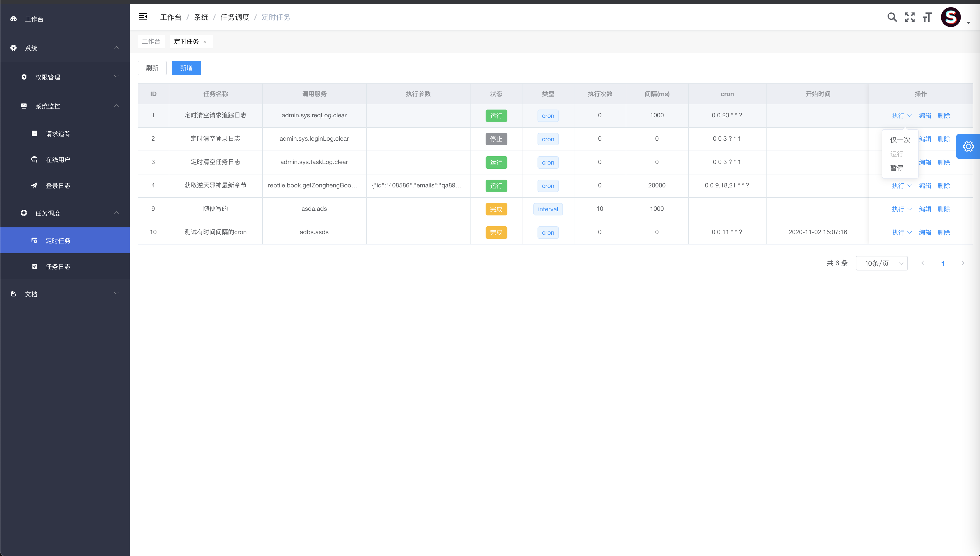The height and width of the screenshot is (556, 980).
Task: Open 任务日志 sidebar item
Action: (x=58, y=267)
